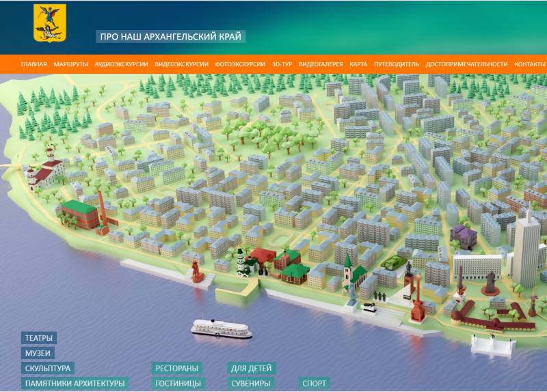Select the green-roofed brick building with chimney
This screenshot has height=392, width=547.
pos(81,214)
